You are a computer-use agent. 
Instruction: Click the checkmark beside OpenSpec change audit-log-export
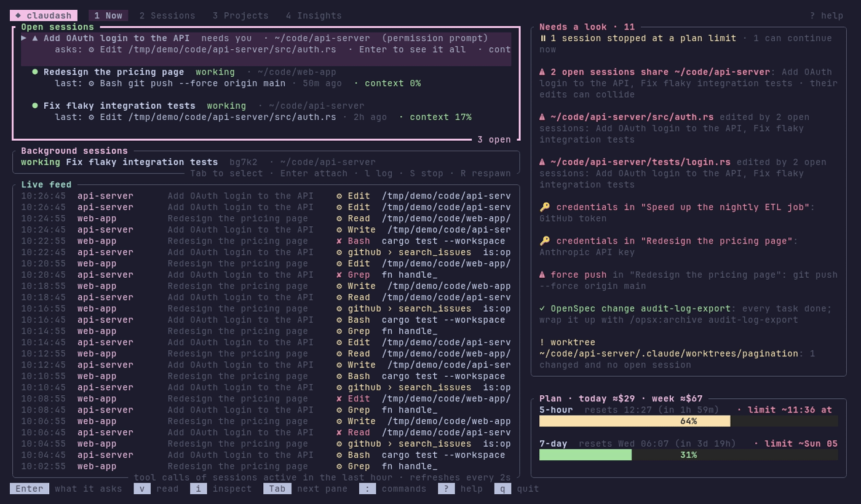pos(542,309)
